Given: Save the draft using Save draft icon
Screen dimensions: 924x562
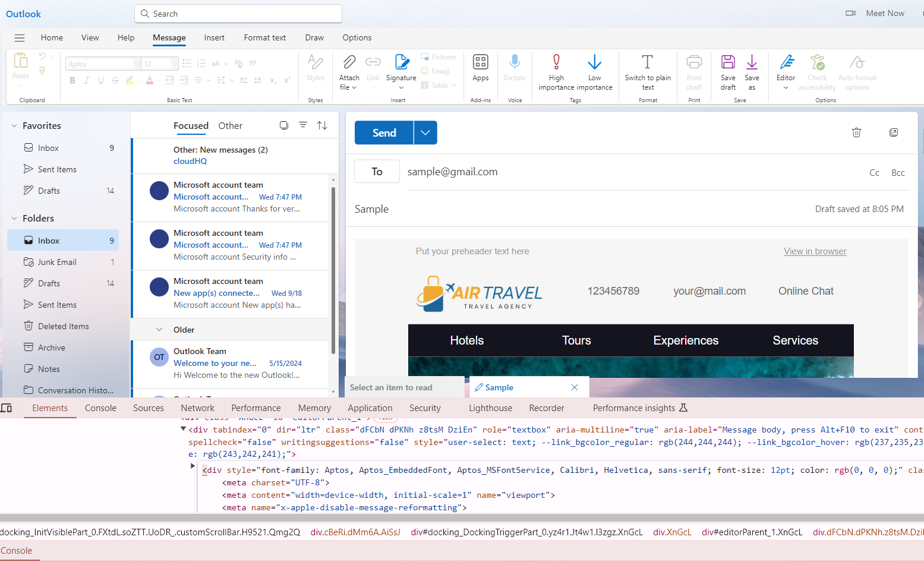Looking at the screenshot, I should point(727,71).
